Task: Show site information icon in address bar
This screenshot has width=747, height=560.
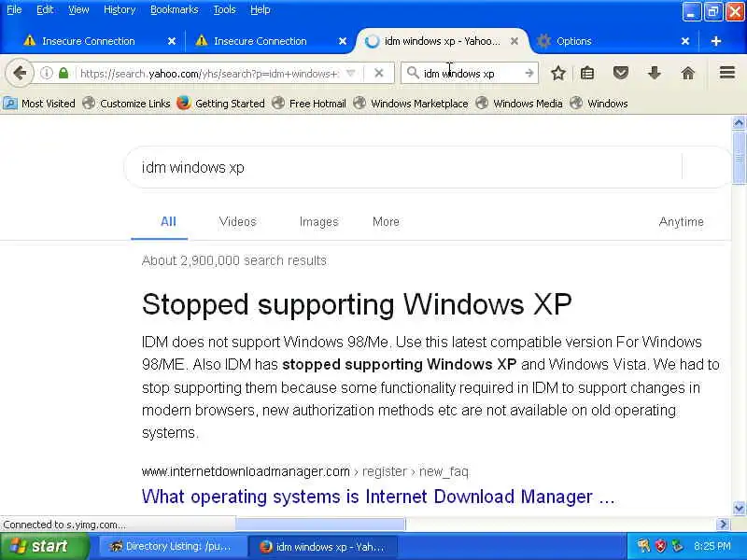Action: point(46,73)
